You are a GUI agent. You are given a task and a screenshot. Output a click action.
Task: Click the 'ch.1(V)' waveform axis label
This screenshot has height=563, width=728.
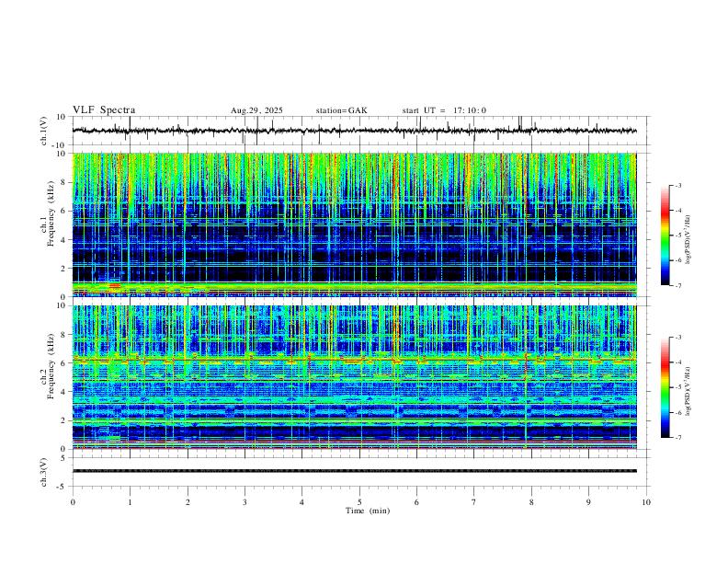click(44, 131)
